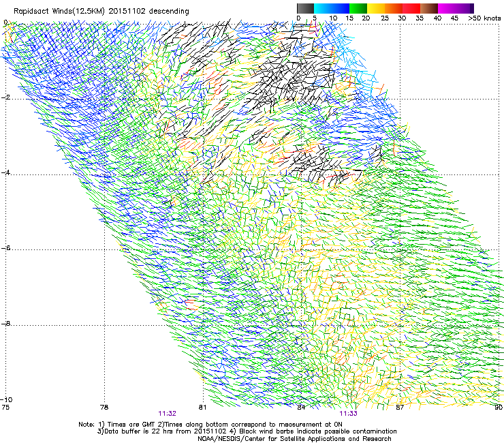504x443 pixels.
Task: Click the latitude -10 axis label
Action: click(x=6, y=399)
